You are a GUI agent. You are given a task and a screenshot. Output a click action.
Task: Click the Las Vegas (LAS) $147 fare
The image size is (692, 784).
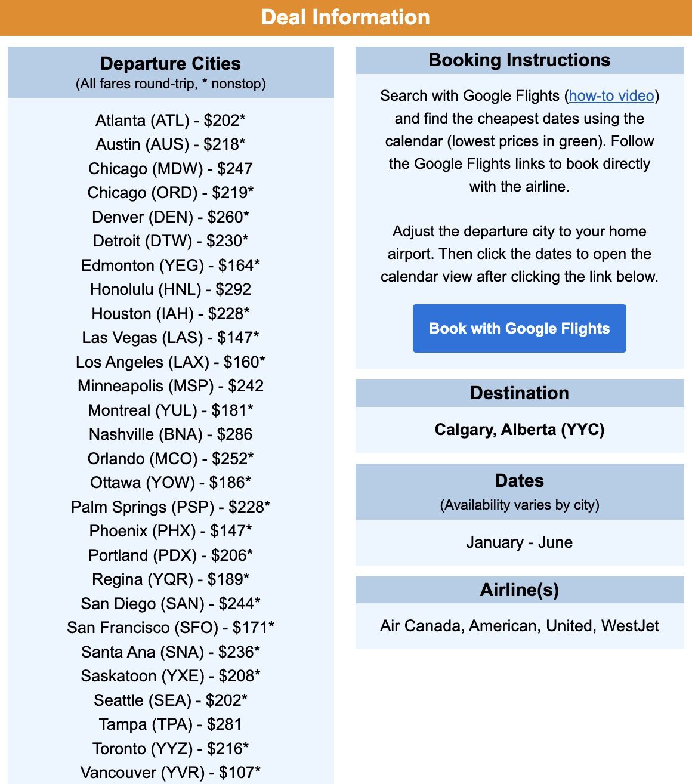coord(171,338)
